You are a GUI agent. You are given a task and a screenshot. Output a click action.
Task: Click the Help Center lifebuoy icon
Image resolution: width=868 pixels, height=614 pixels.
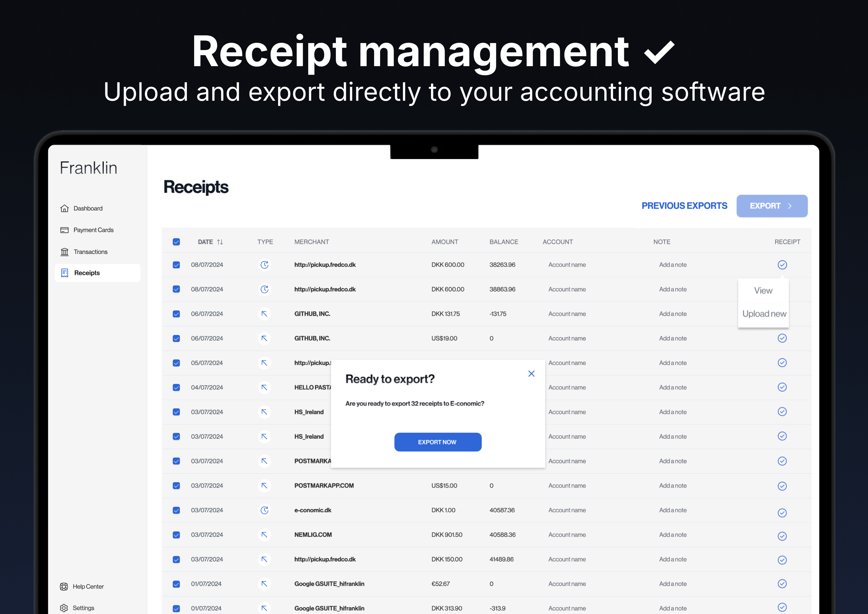(64, 586)
